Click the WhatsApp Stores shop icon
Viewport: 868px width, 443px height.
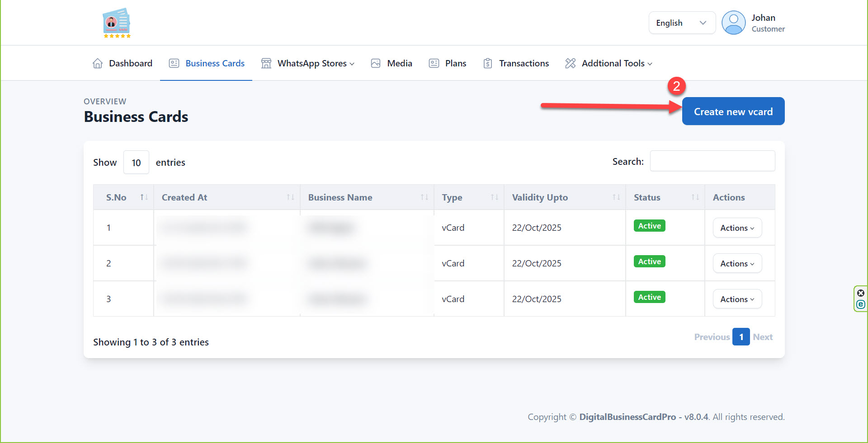click(x=266, y=63)
